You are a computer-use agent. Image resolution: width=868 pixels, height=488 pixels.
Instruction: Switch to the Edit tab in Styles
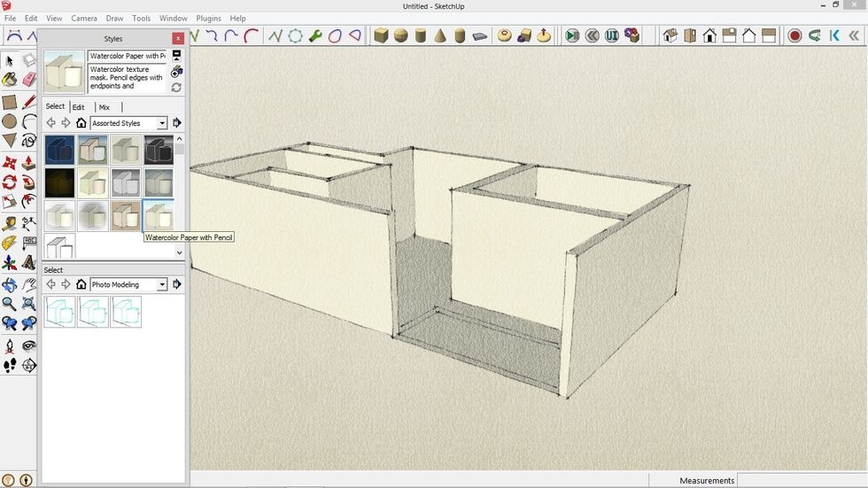click(79, 107)
